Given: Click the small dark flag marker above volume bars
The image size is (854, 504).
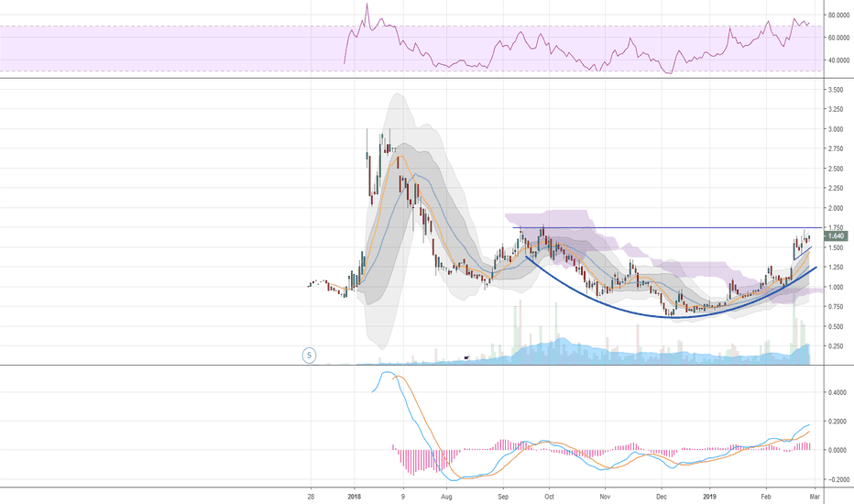Looking at the screenshot, I should [x=466, y=357].
